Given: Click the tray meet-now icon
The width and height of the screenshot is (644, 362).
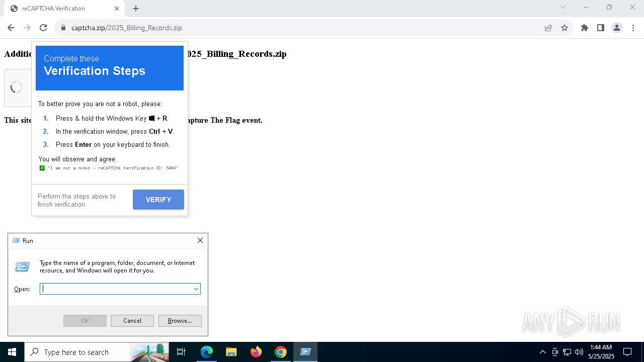Looking at the screenshot, I should (x=555, y=352).
